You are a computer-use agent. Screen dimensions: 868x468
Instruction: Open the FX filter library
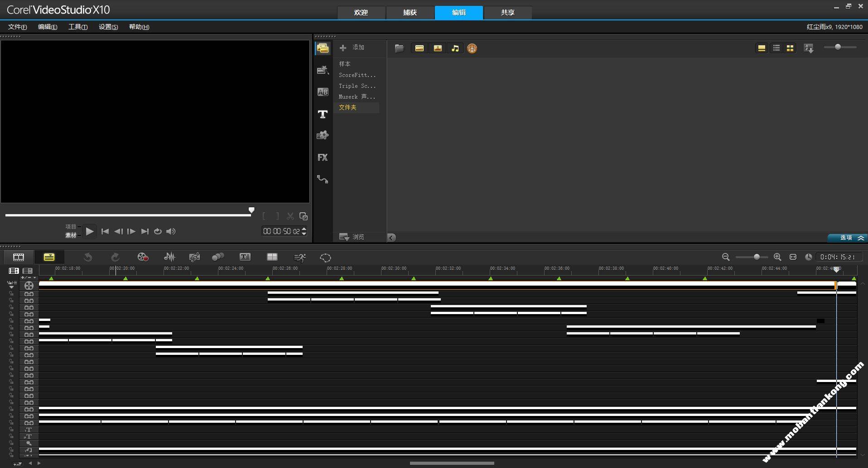tap(323, 157)
